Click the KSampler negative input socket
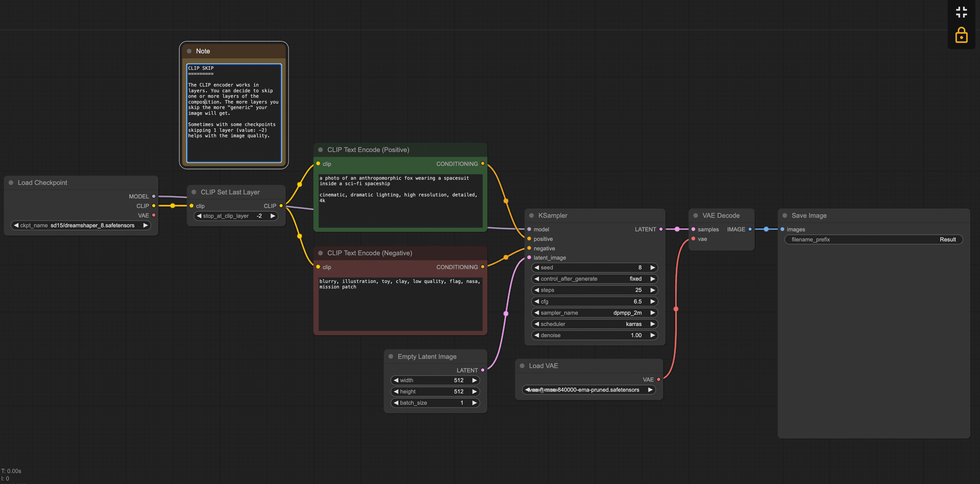This screenshot has height=484, width=980. click(x=529, y=248)
